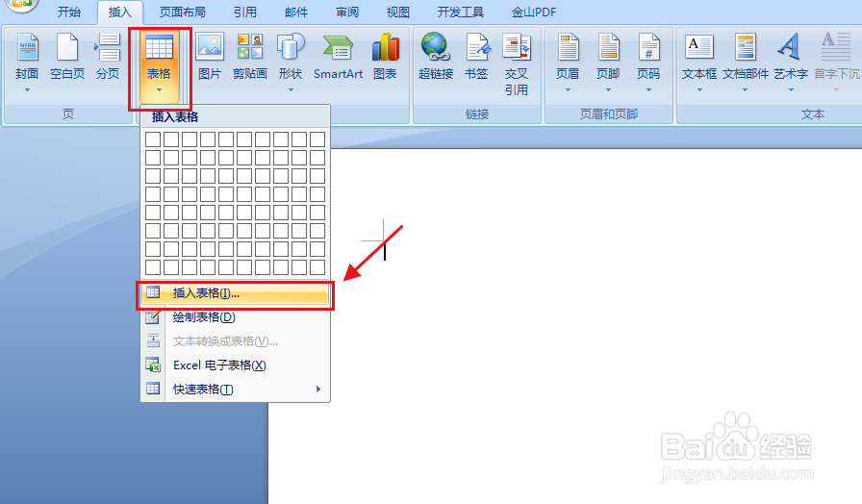Insert a 超链接 hyperlink
Screen dimensions: 862x504
pyautogui.click(x=436, y=57)
